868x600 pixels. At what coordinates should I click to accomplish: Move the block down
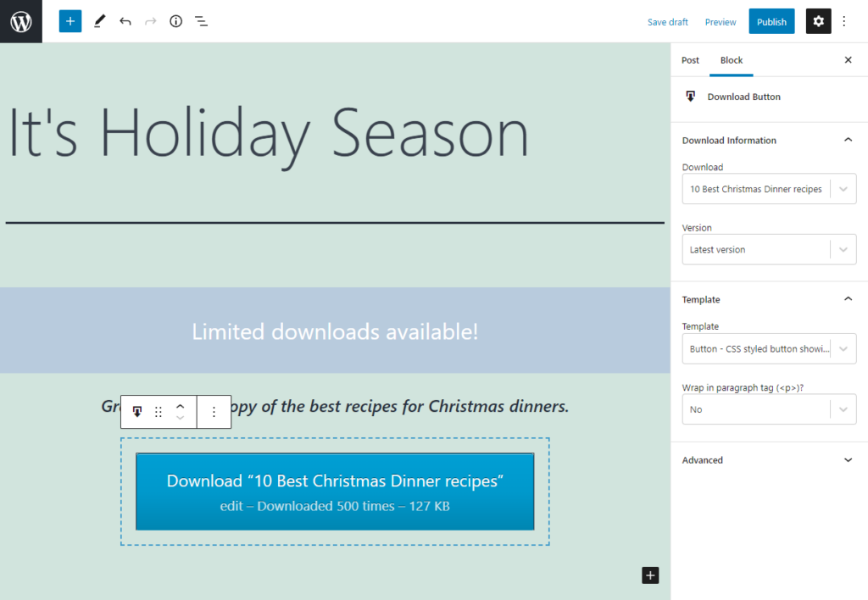[180, 418]
